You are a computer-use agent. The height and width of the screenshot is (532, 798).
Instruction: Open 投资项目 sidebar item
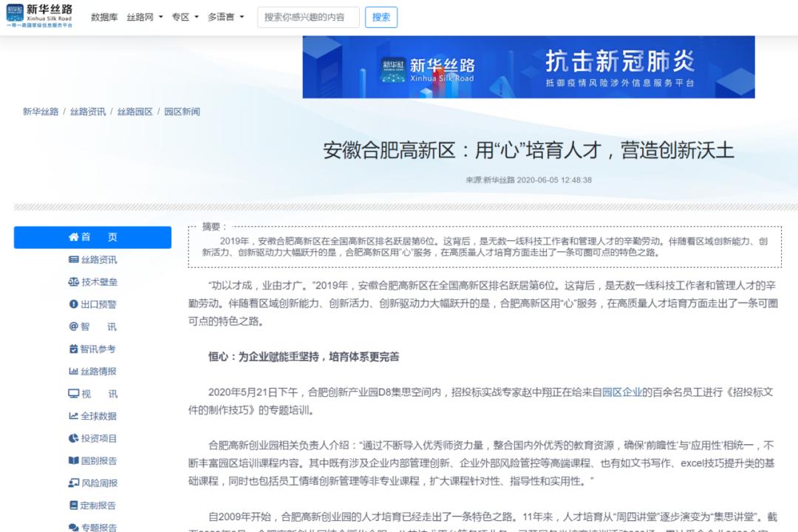pyautogui.click(x=99, y=439)
